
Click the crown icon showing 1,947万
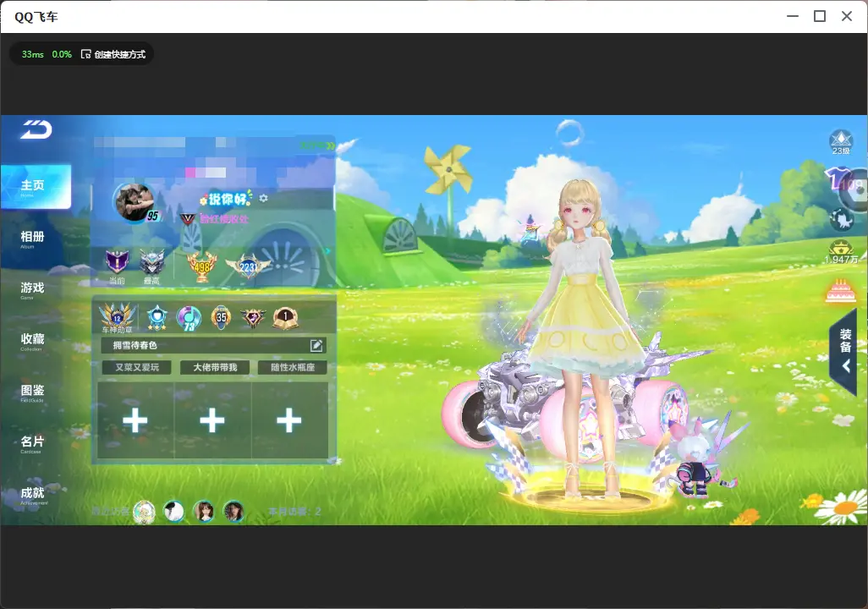coord(841,252)
